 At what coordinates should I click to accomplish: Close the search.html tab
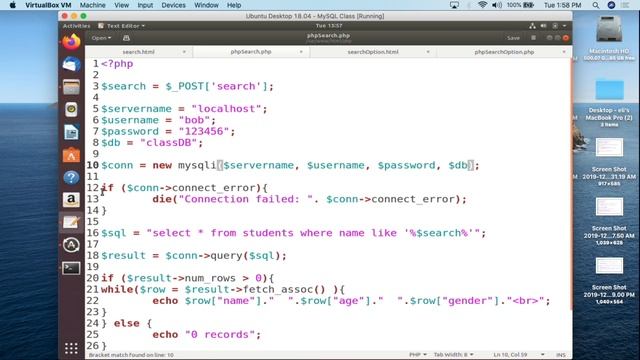tap(184, 52)
